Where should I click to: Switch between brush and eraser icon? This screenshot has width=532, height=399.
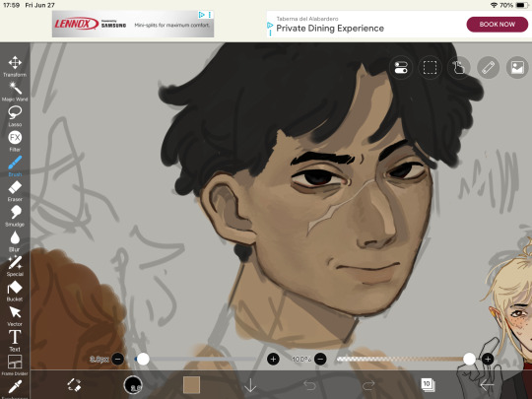point(74,385)
